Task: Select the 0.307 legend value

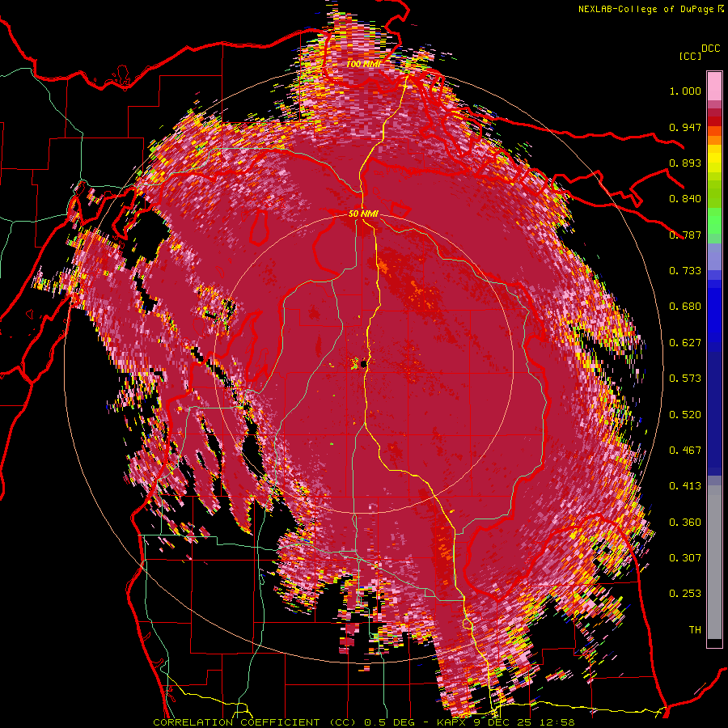Action: click(x=685, y=558)
